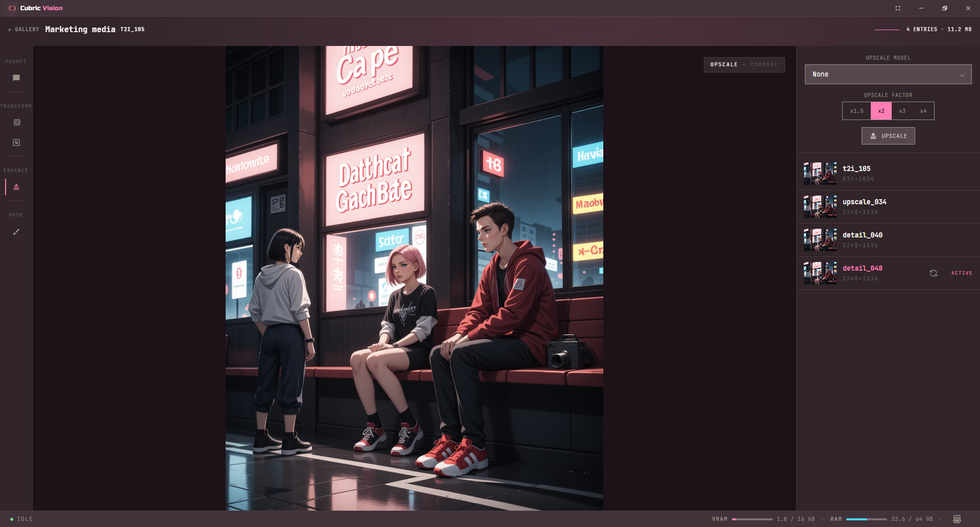Open the upscale_034 thumbnail
980x527 pixels.
pyautogui.click(x=820, y=207)
